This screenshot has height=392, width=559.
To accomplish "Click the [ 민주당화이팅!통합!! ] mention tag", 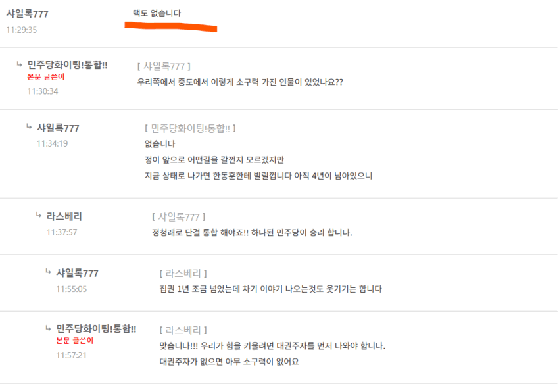I will pos(190,128).
